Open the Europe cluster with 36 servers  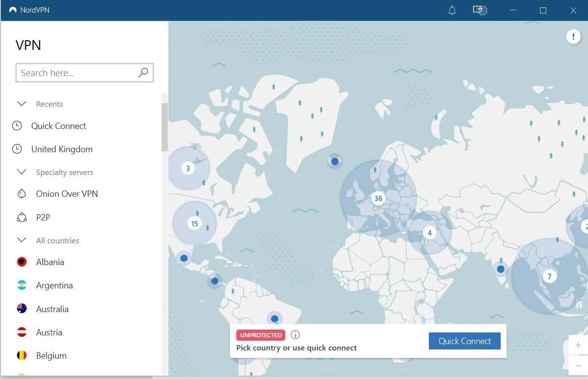tap(378, 198)
